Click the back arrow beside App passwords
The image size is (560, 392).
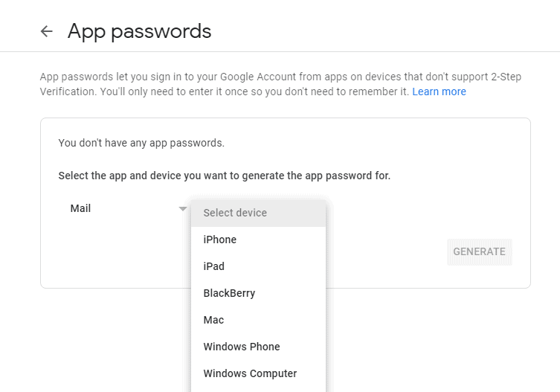coord(47,31)
